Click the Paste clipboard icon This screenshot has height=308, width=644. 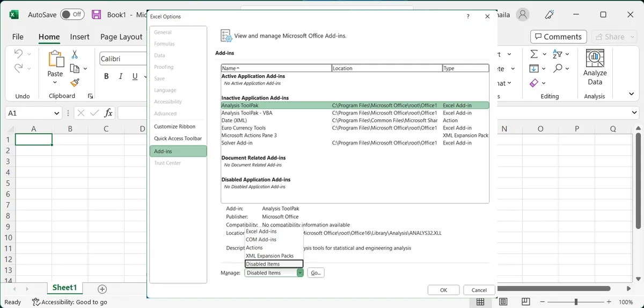click(55, 60)
